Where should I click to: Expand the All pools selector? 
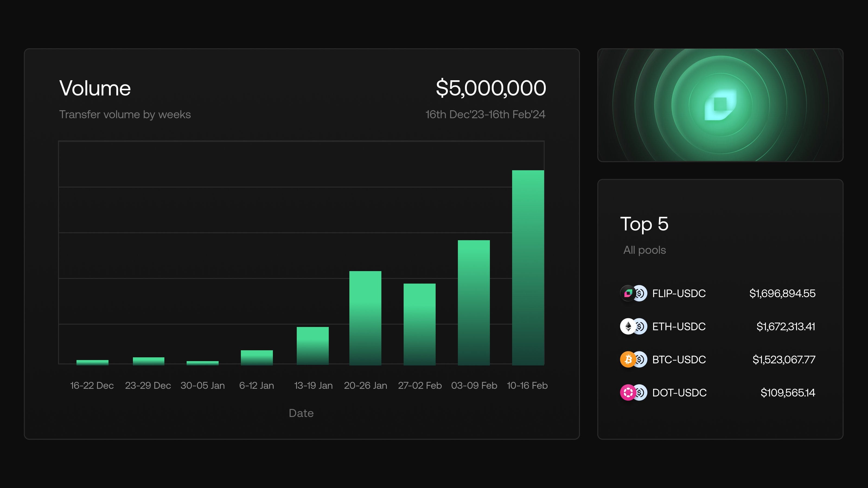(644, 250)
